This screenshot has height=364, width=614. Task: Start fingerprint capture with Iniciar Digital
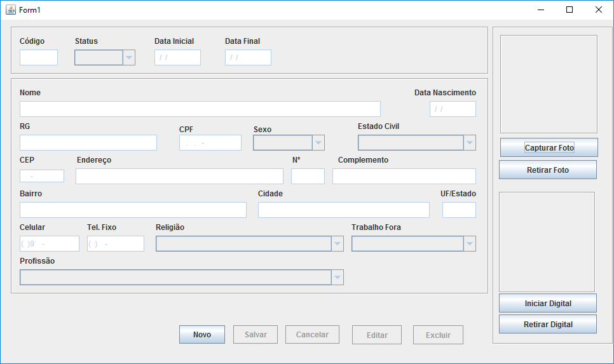click(x=547, y=303)
